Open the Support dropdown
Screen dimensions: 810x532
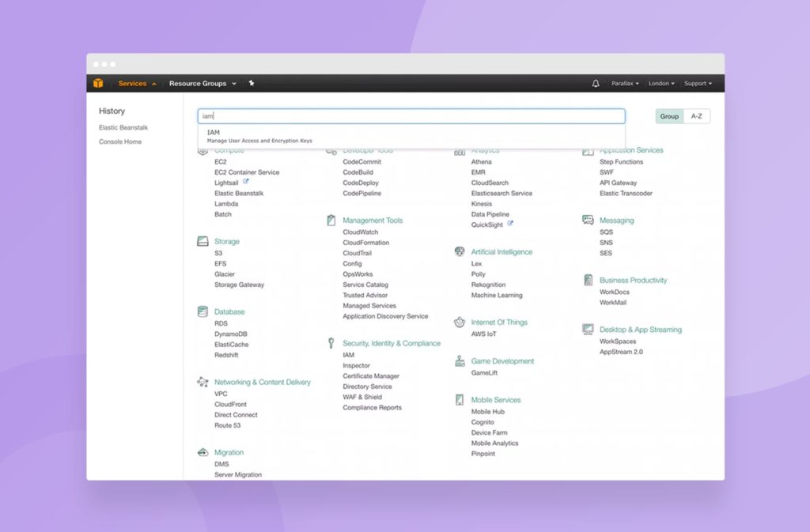coord(698,83)
